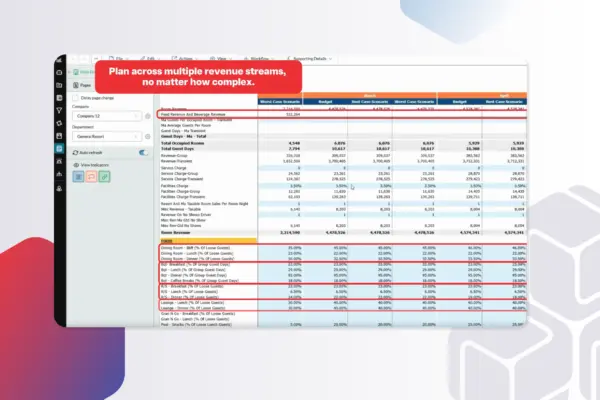Click the filter funnel icon in sidebar
Screen dimensions: 600x400
pos(59,111)
